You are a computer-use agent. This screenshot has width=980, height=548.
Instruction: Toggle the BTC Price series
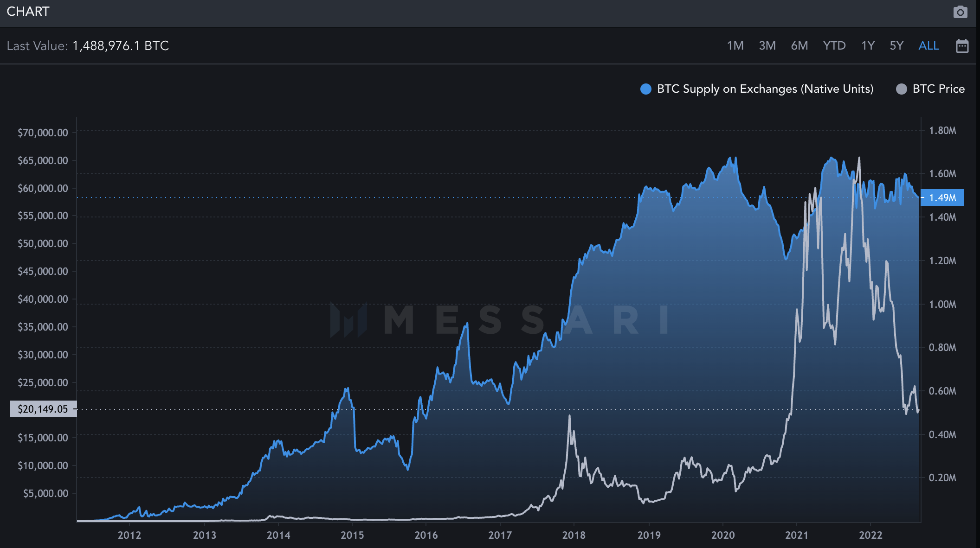pyautogui.click(x=930, y=89)
